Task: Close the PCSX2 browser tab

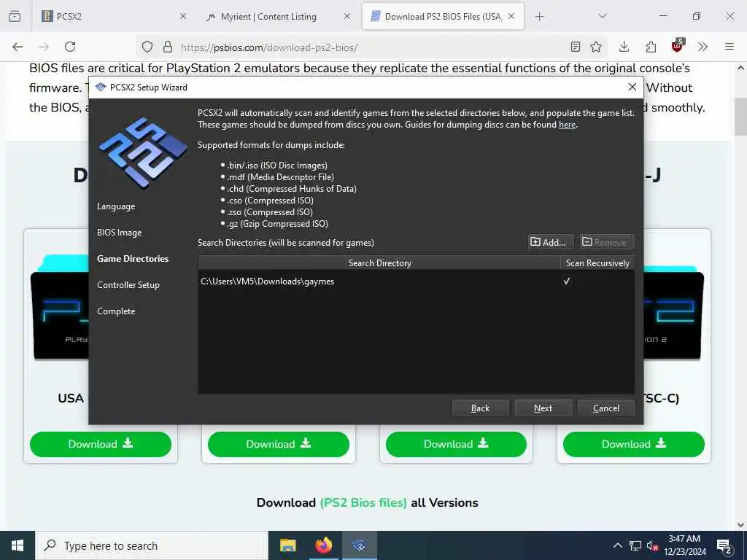Action: click(183, 16)
